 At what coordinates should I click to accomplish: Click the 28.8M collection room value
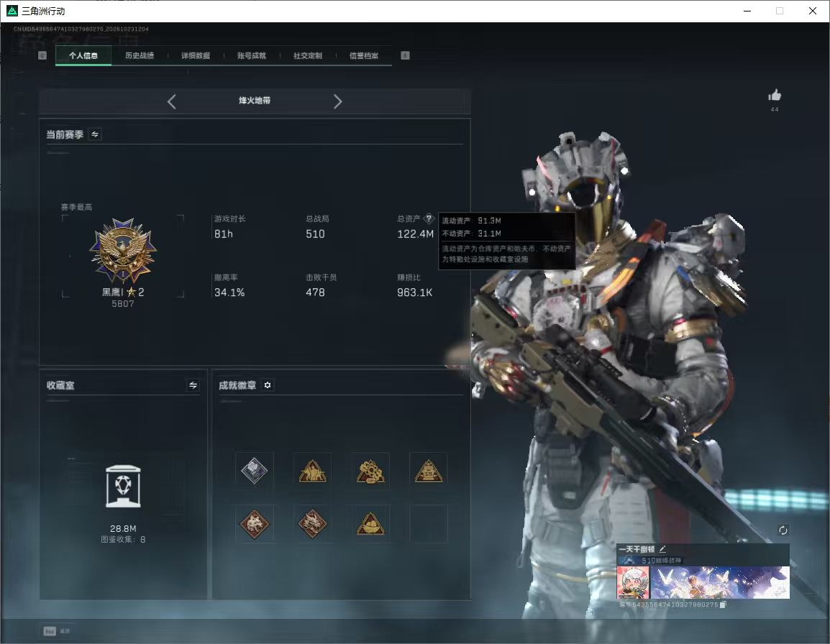(123, 529)
